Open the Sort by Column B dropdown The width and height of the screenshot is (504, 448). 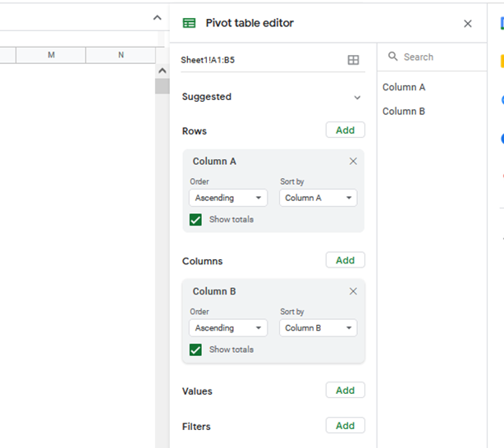318,328
